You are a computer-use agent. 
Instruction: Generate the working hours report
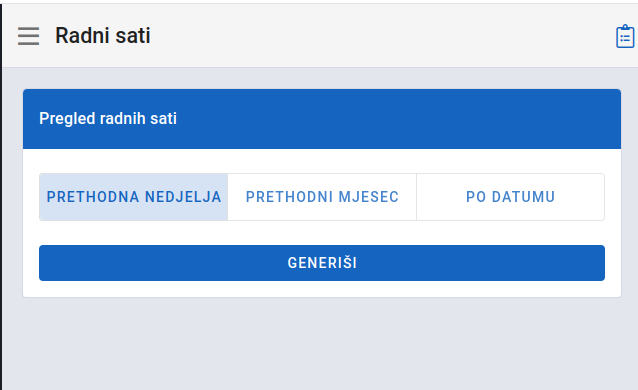[x=322, y=263]
